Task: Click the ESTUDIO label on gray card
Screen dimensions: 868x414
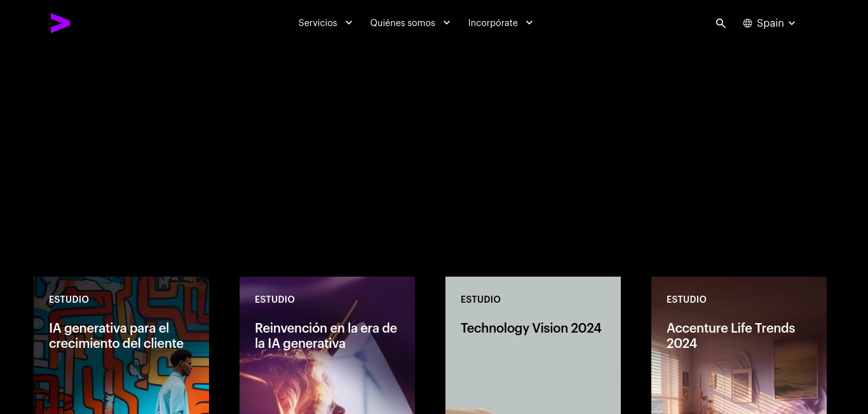Action: point(480,300)
